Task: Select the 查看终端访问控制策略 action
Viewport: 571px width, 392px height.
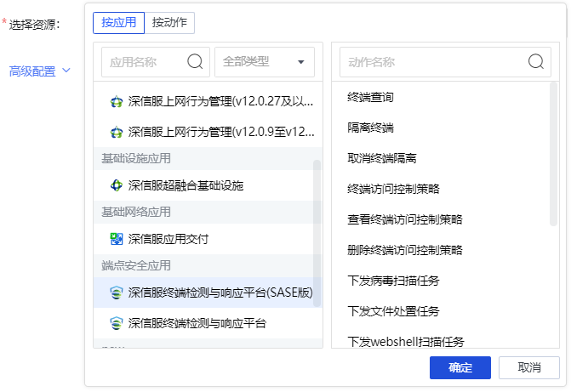Action: pos(405,219)
